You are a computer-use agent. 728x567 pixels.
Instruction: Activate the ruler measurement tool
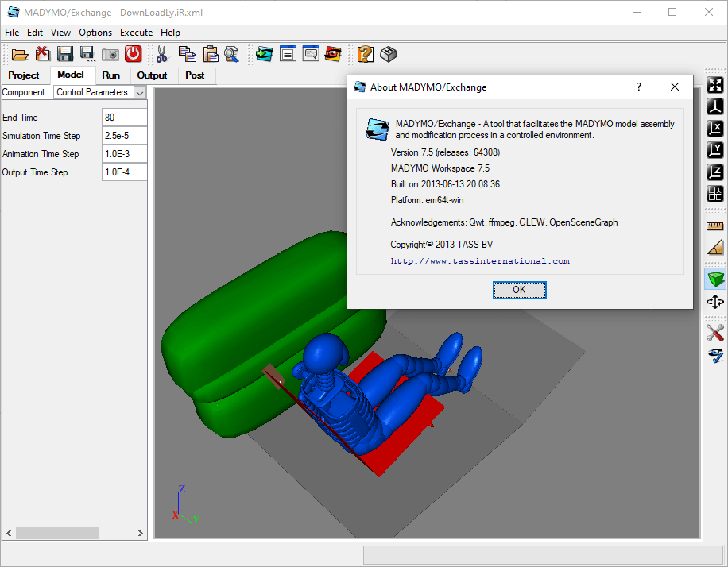(714, 226)
